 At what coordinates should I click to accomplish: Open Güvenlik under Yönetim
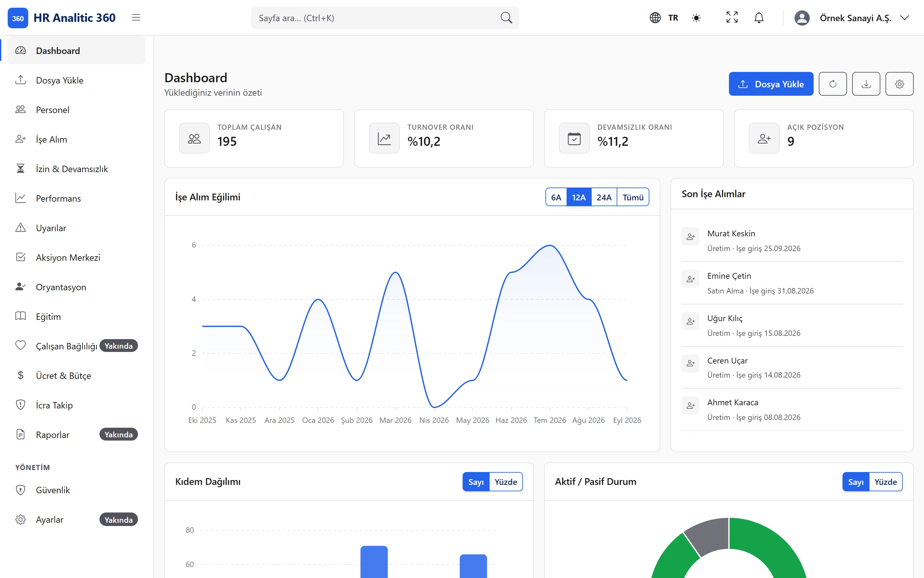76,490
